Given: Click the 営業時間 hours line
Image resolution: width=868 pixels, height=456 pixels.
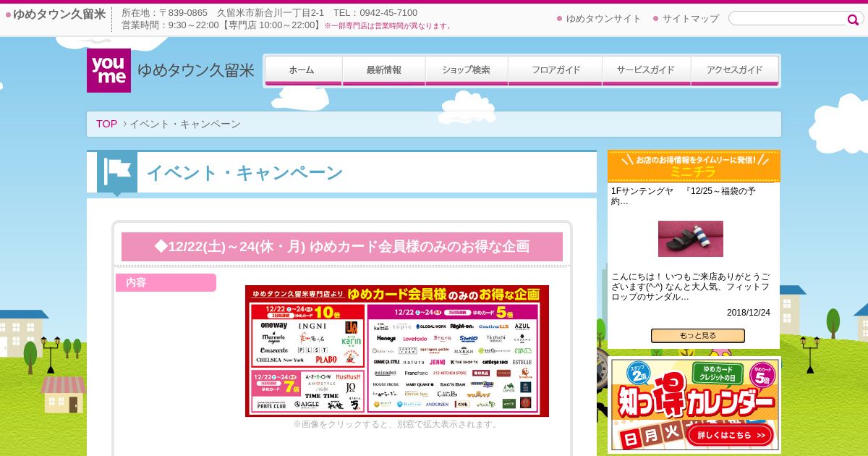Looking at the screenshot, I should (x=286, y=25).
